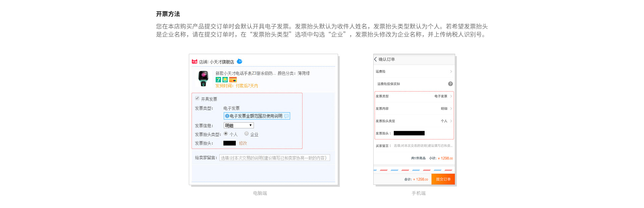Click the blue info icon in invoice notice

tap(227, 116)
